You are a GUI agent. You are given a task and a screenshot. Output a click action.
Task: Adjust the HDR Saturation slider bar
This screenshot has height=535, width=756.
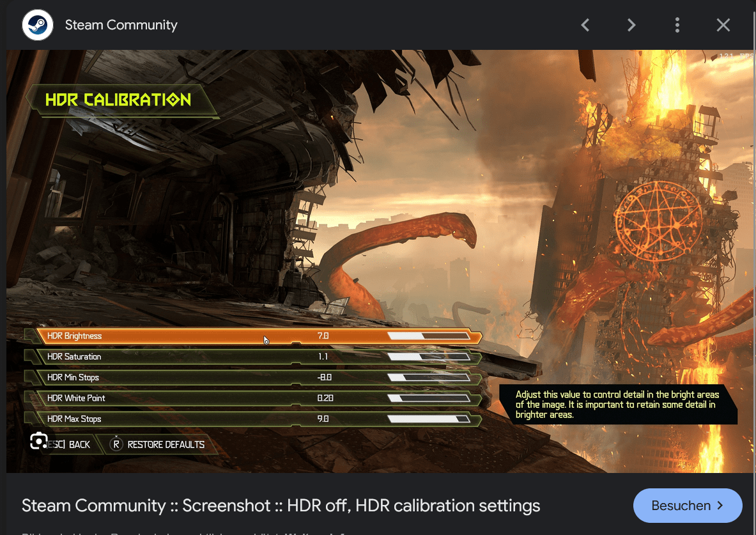(429, 357)
